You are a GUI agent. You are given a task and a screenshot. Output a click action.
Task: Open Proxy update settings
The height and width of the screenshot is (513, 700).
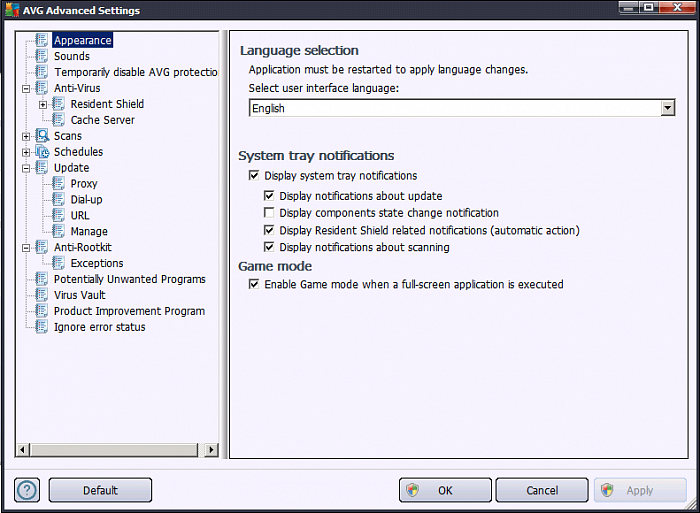(84, 184)
